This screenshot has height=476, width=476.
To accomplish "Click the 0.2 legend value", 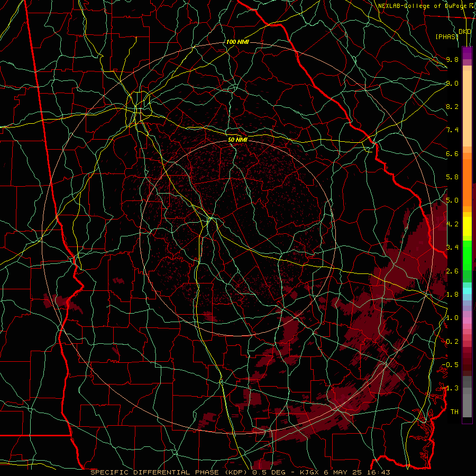I will [452, 342].
